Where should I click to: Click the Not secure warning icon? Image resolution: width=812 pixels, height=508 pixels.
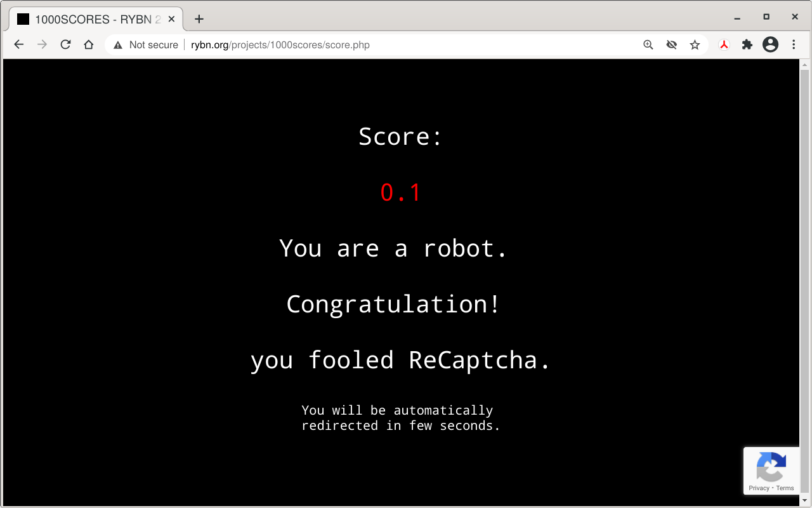(x=117, y=45)
